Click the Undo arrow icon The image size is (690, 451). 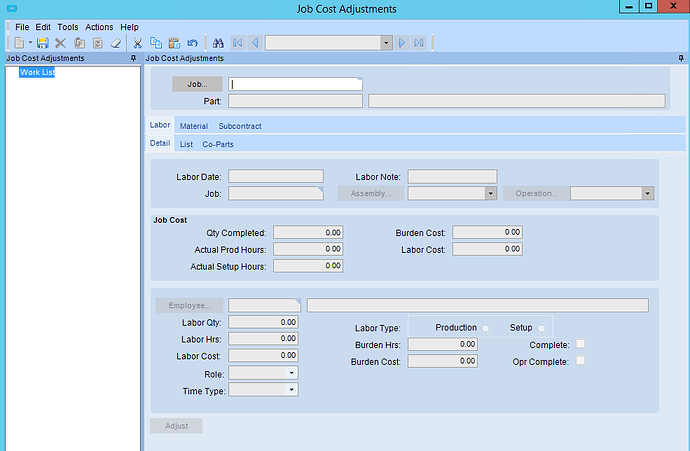192,43
